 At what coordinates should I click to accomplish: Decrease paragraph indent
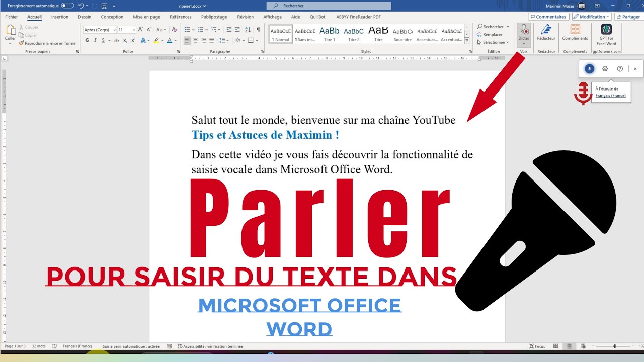click(229, 30)
